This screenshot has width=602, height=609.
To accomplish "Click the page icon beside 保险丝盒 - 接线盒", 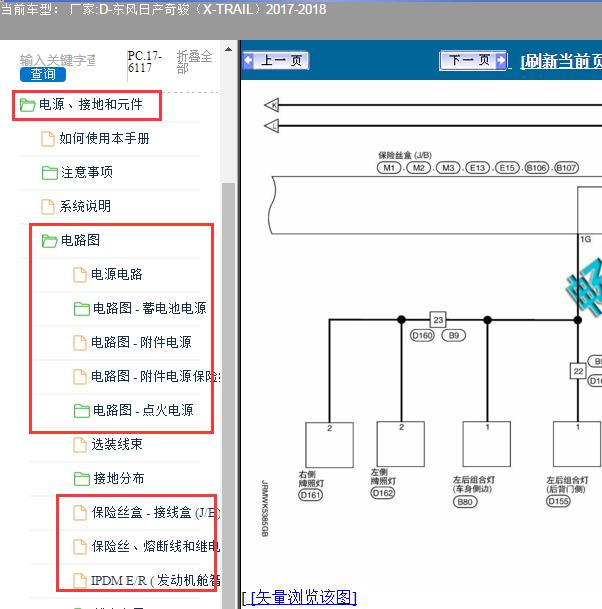I will pyautogui.click(x=80, y=513).
